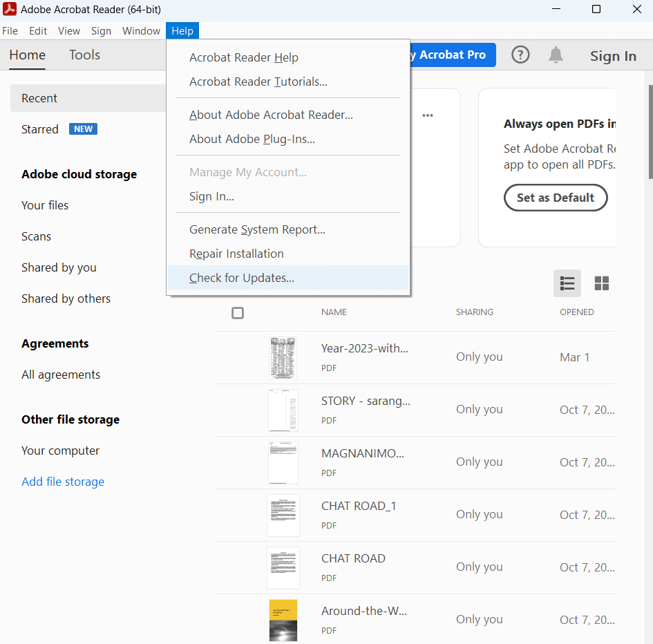Click the Try Acrobat Pro button
This screenshot has width=653, height=644.
coord(453,55)
